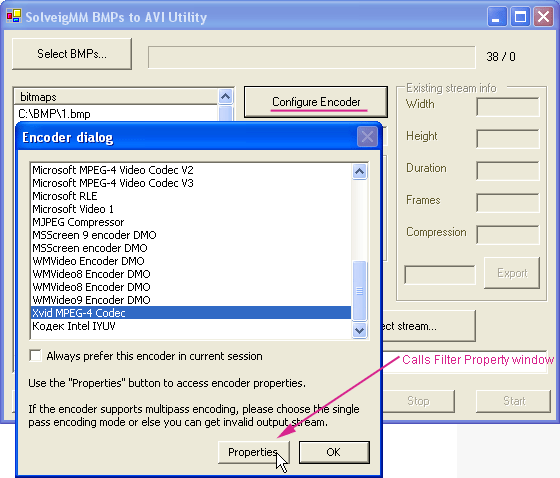Click encoder list scroll up arrow

click(x=359, y=172)
